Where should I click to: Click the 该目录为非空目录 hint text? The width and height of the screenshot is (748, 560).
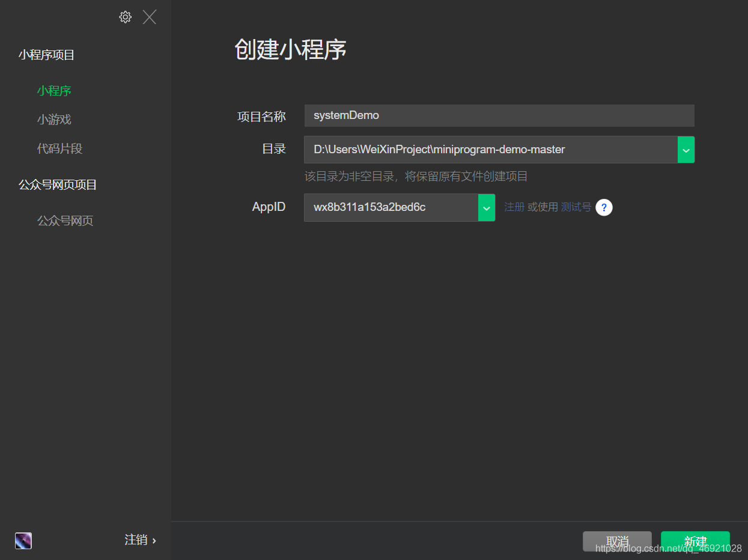(416, 177)
